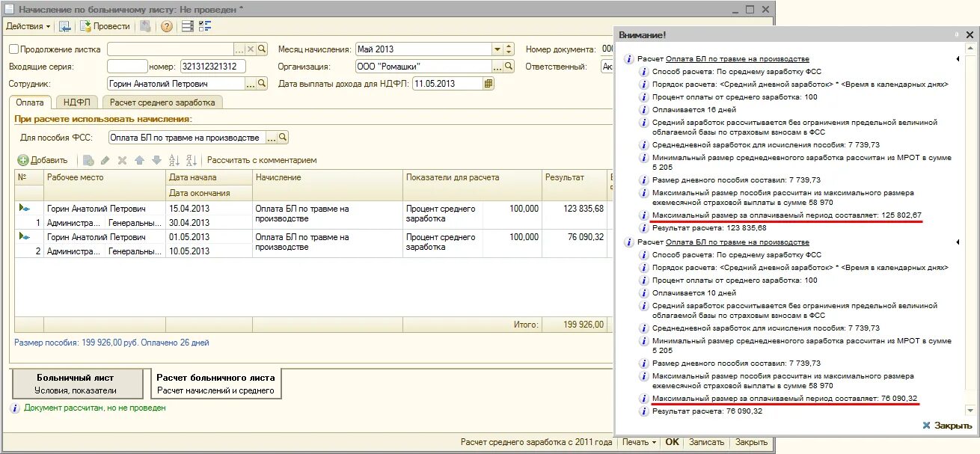The image size is (980, 454).
Task: Open the Печать dropdown at the bottom
Action: tap(639, 442)
